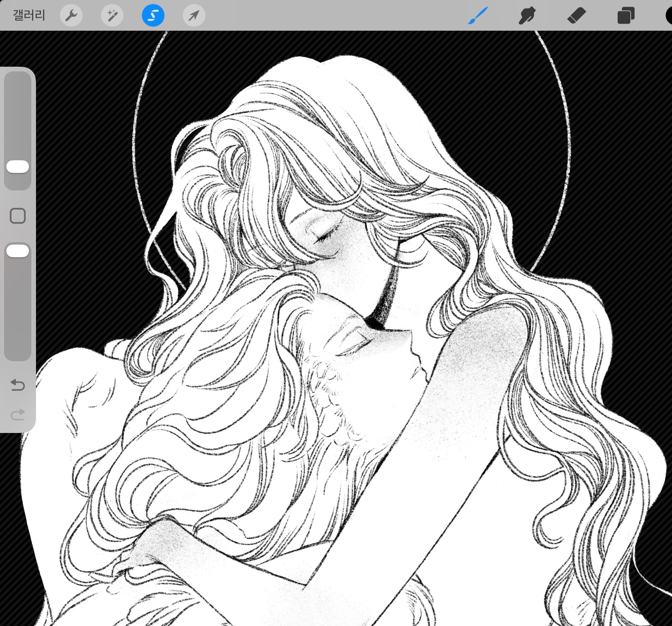
Task: Toggle the active Selection tool
Action: (x=153, y=15)
